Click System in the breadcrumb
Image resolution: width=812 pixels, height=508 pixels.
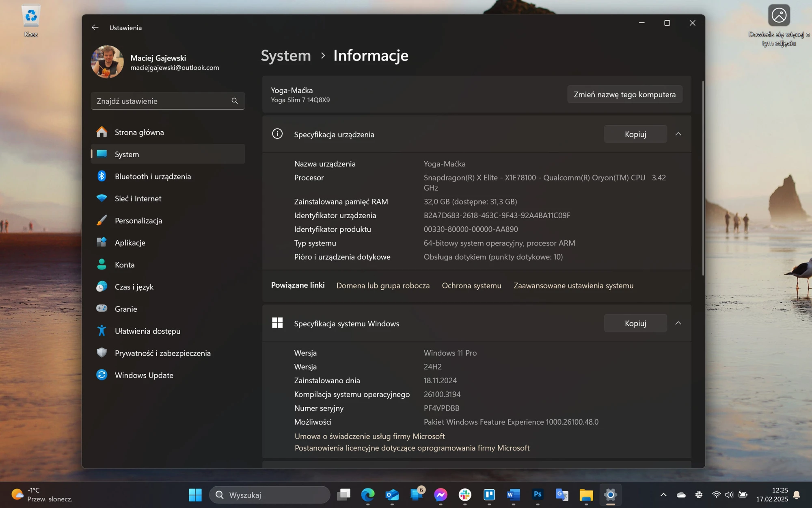coord(285,56)
